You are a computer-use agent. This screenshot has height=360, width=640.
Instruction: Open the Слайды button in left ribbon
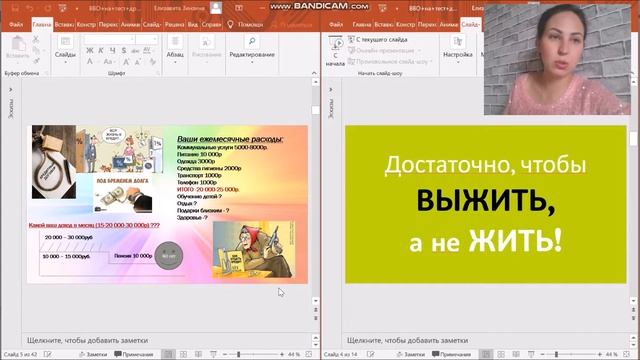click(x=65, y=50)
